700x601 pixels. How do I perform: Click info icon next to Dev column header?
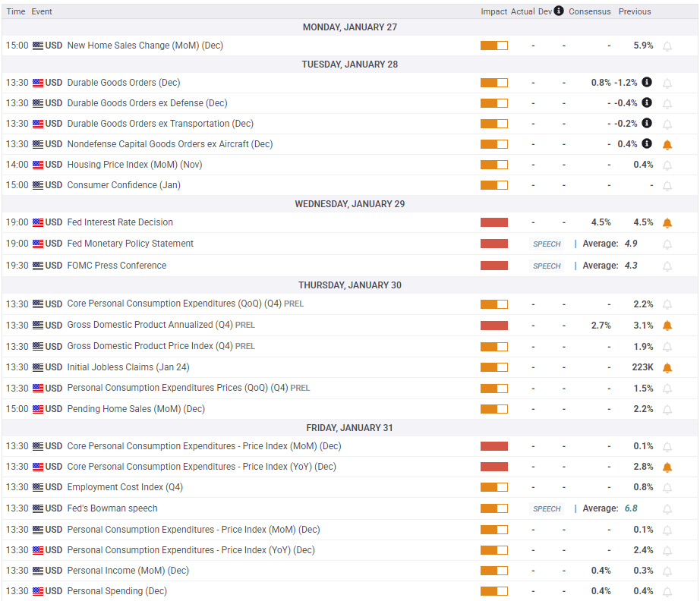tap(559, 11)
